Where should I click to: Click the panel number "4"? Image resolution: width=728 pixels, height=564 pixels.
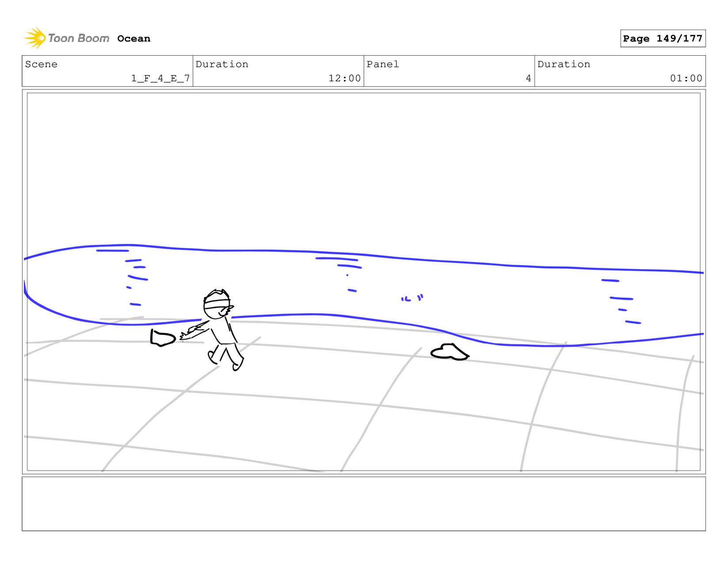click(x=528, y=78)
